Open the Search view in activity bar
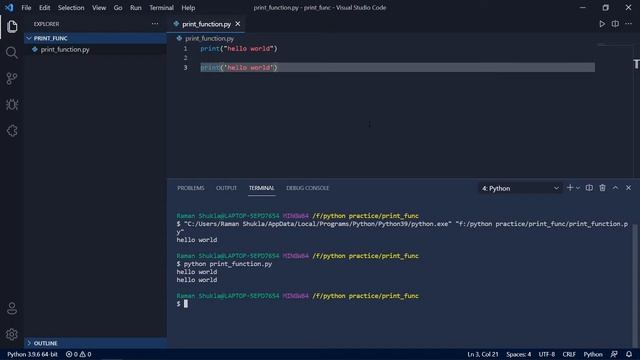Image resolution: width=640 pixels, height=360 pixels. point(12,53)
